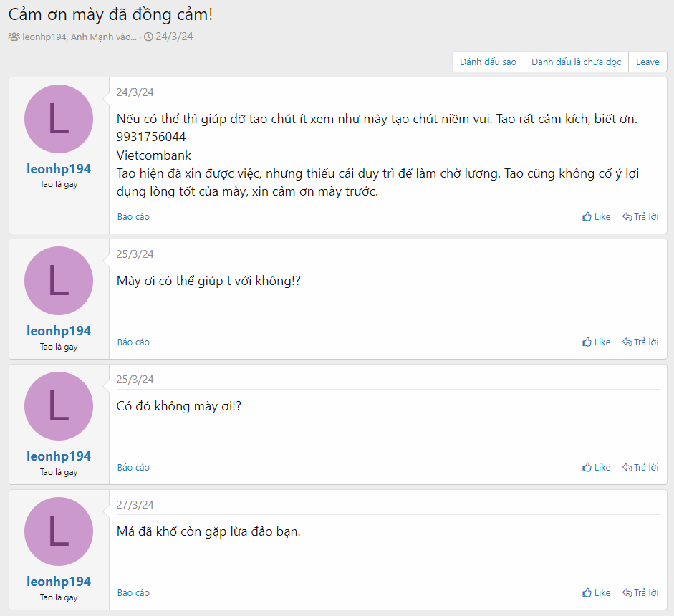Star the conversation with "Đánh dấu sao"
This screenshot has width=674, height=616.
488,62
